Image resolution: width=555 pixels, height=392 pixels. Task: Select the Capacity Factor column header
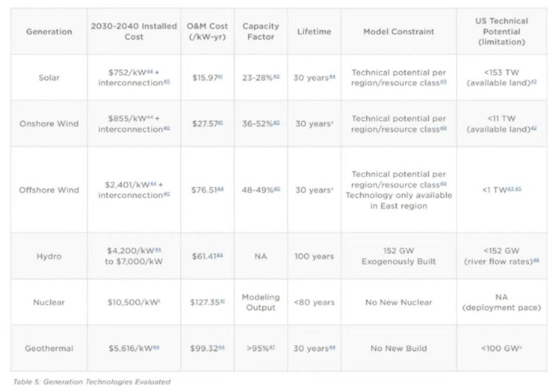[x=261, y=31]
